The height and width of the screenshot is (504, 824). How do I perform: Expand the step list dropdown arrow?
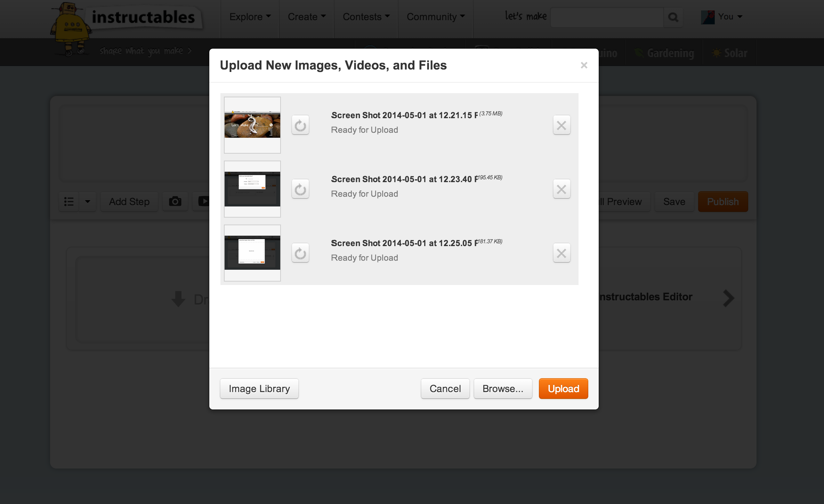[87, 202]
